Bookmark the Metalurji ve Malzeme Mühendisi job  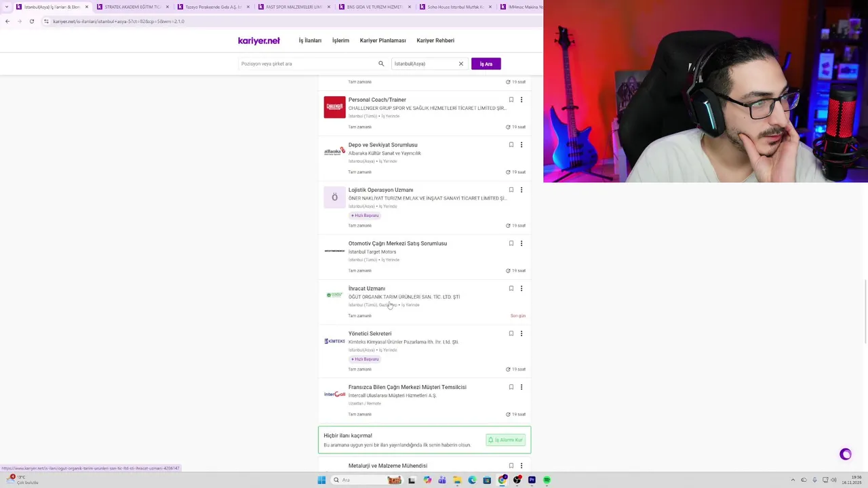click(511, 466)
